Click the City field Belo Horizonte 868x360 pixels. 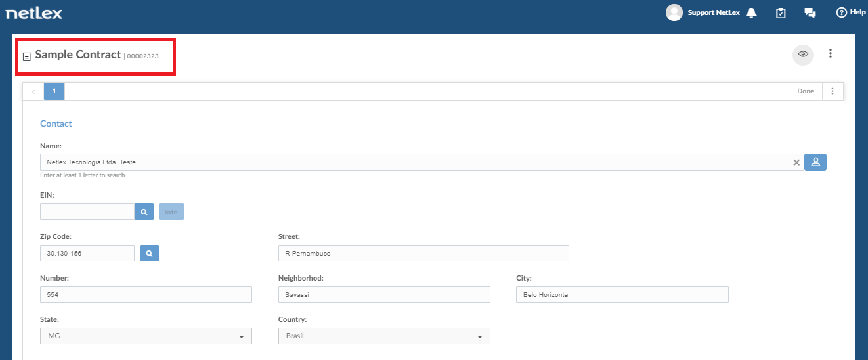(x=622, y=294)
